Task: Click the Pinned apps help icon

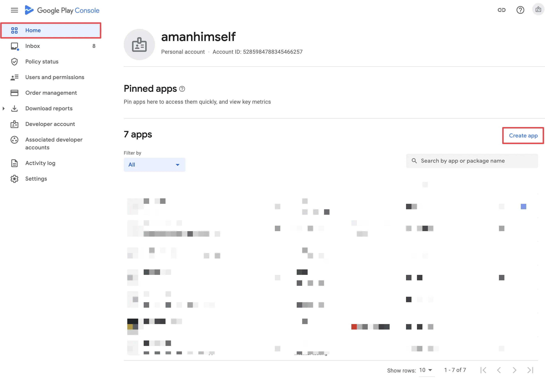Action: [182, 89]
